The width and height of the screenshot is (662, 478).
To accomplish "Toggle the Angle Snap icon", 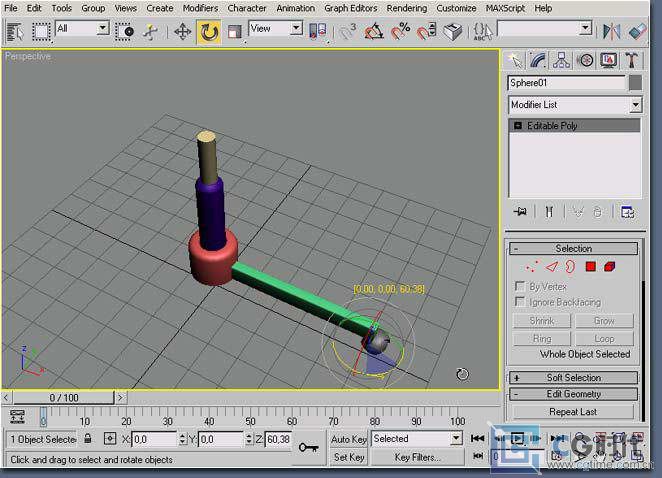I will pos(374,32).
